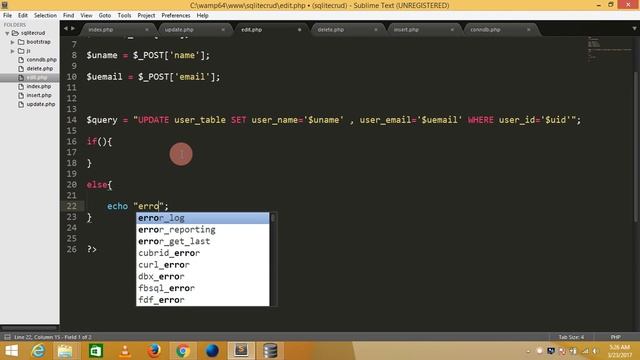Open the Windows Start button
The height and width of the screenshot is (360, 640).
click(x=11, y=351)
